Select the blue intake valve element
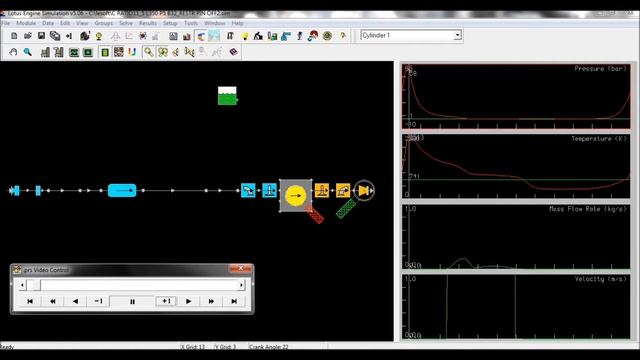 click(x=269, y=191)
